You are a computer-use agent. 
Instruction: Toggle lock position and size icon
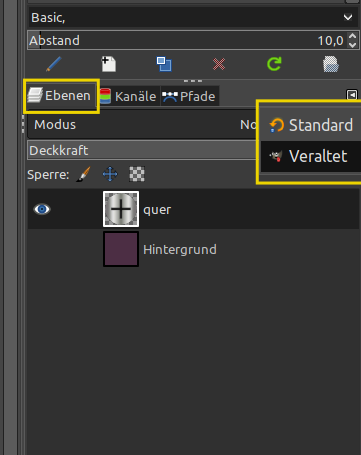pyautogui.click(x=110, y=174)
